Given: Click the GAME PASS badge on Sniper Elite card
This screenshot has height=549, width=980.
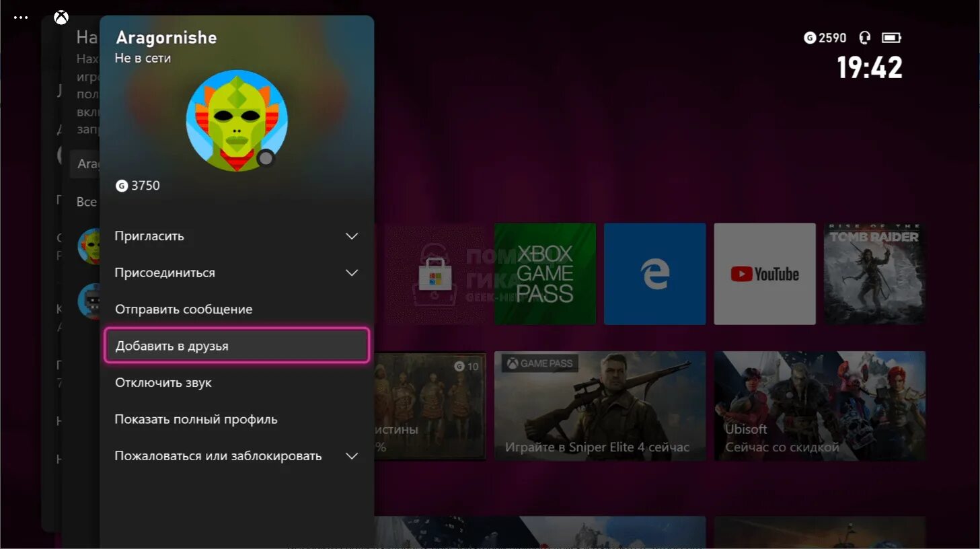Looking at the screenshot, I should 540,363.
